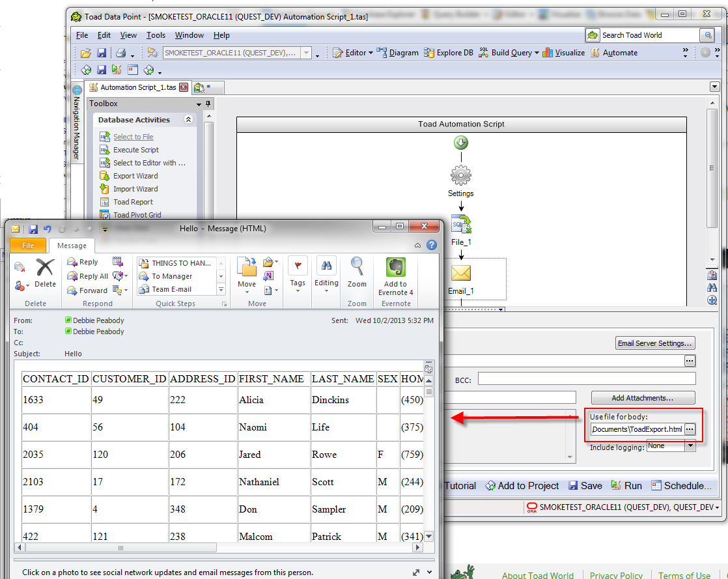Image resolution: width=728 pixels, height=579 pixels.
Task: Click Forward in the message window
Action: (x=87, y=290)
